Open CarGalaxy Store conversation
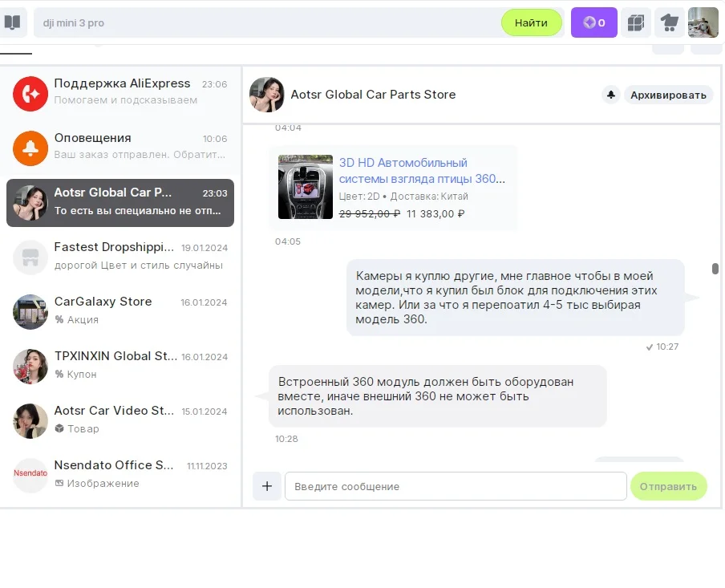725x588 pixels. (x=120, y=312)
